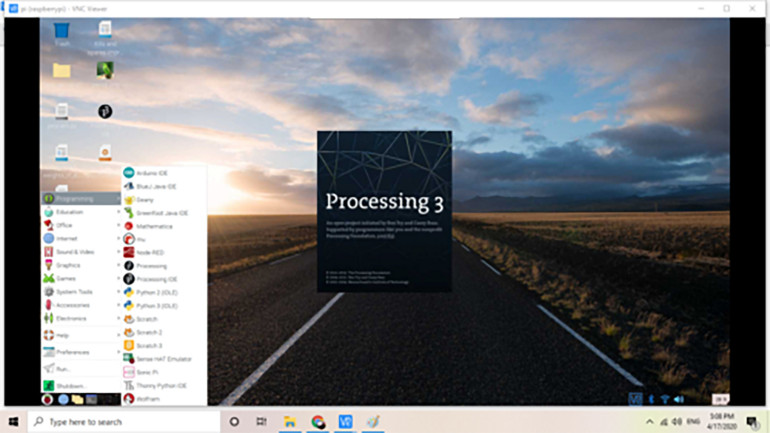Open the Processing P3 desktop shortcut
Image resolution: width=770 pixels, height=433 pixels.
click(105, 111)
